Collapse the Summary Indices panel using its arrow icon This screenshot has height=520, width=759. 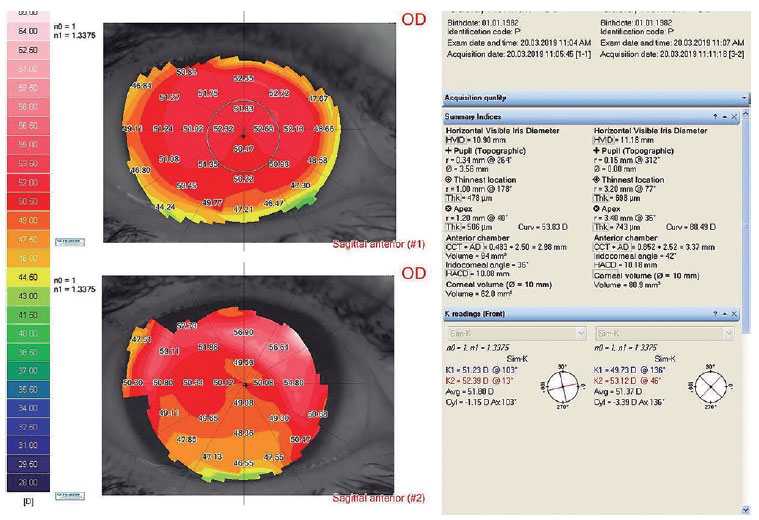coord(726,117)
